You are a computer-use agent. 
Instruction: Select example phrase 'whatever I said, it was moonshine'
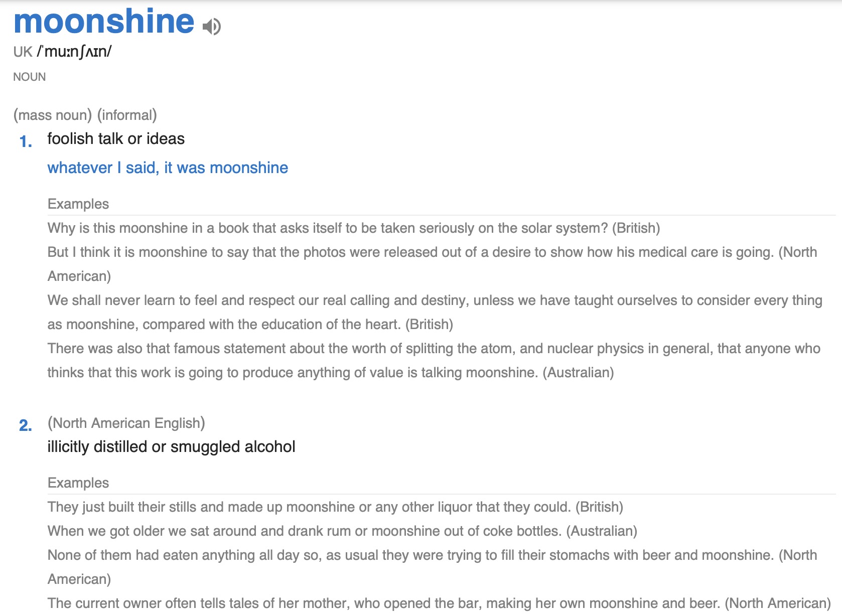tap(168, 168)
